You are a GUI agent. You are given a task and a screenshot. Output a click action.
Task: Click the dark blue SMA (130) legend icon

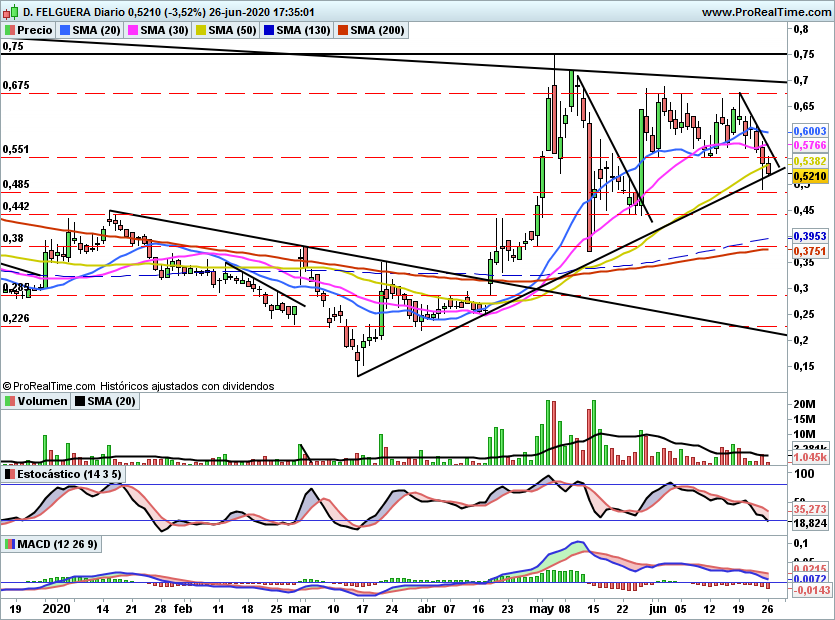click(269, 30)
